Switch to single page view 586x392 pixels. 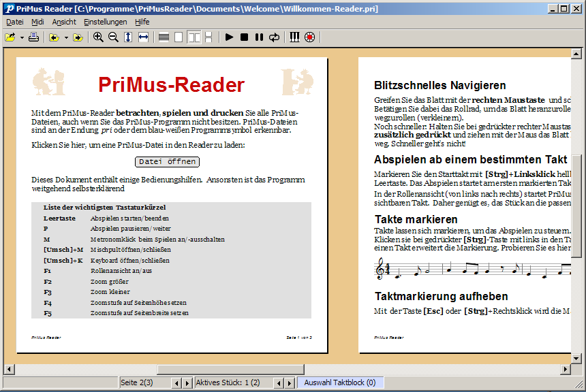tap(179, 37)
